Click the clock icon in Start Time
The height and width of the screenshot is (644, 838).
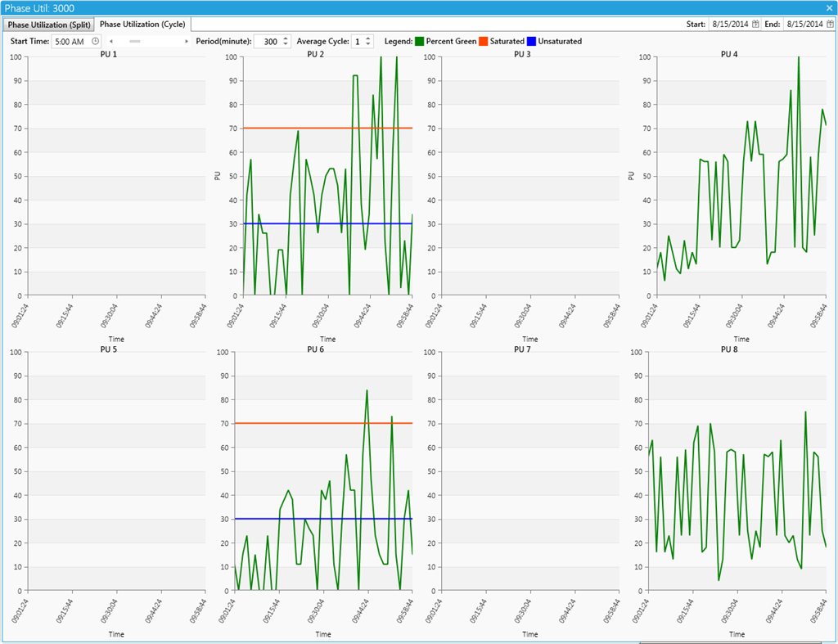tap(95, 41)
